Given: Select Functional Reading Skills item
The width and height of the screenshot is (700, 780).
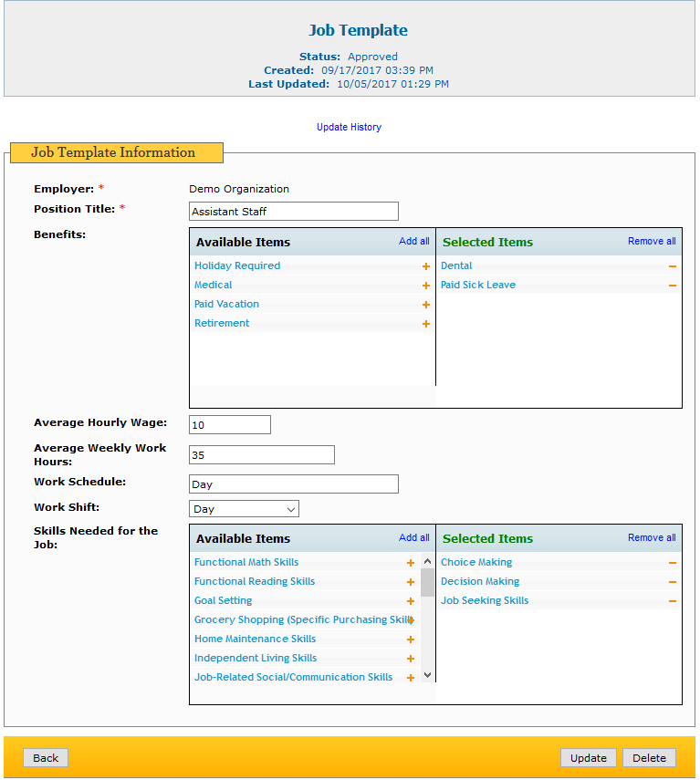Looking at the screenshot, I should (255, 581).
